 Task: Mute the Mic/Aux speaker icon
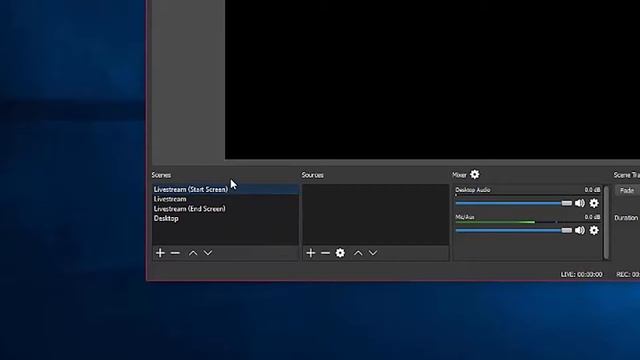580,230
